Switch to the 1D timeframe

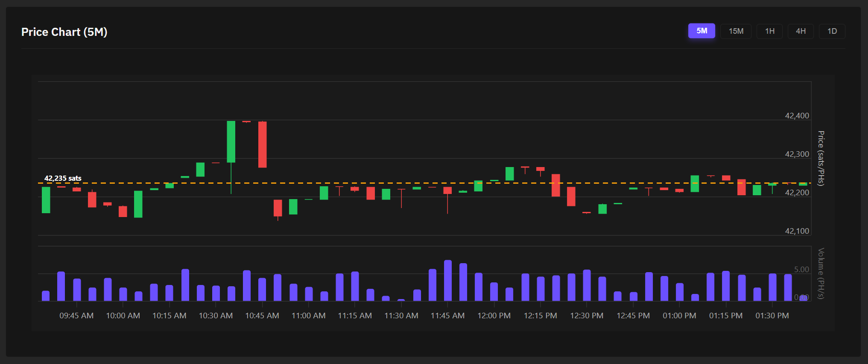(832, 31)
